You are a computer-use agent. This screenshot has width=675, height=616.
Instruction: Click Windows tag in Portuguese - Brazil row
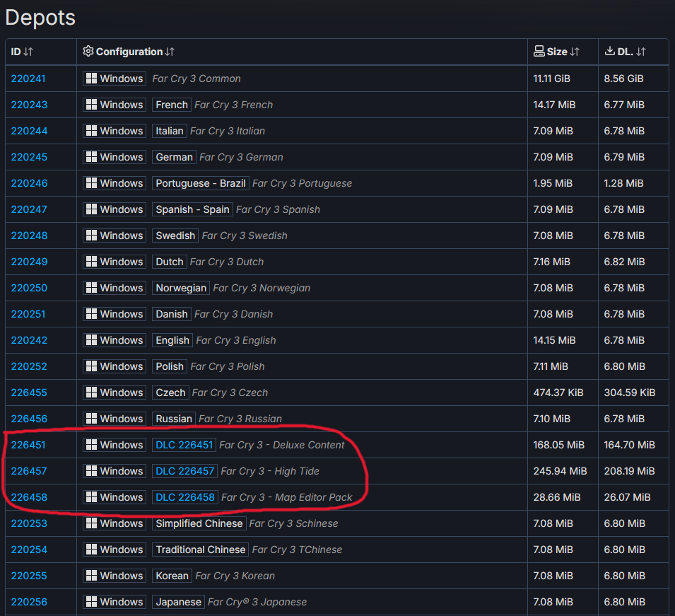(x=115, y=183)
